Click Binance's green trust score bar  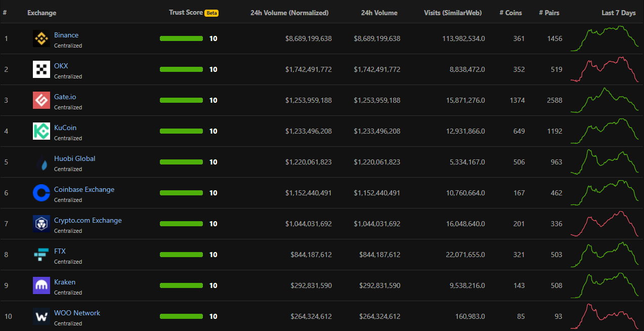pyautogui.click(x=181, y=38)
